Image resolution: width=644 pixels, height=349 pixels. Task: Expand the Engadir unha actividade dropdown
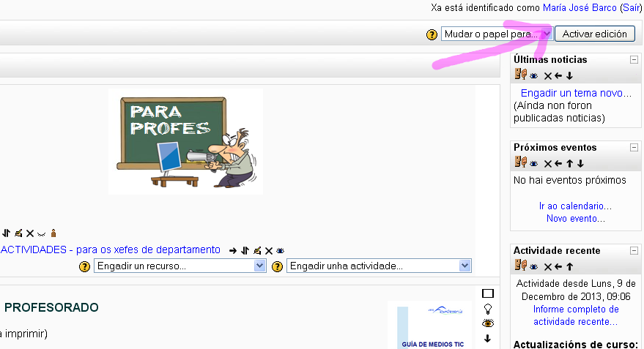[379, 266]
